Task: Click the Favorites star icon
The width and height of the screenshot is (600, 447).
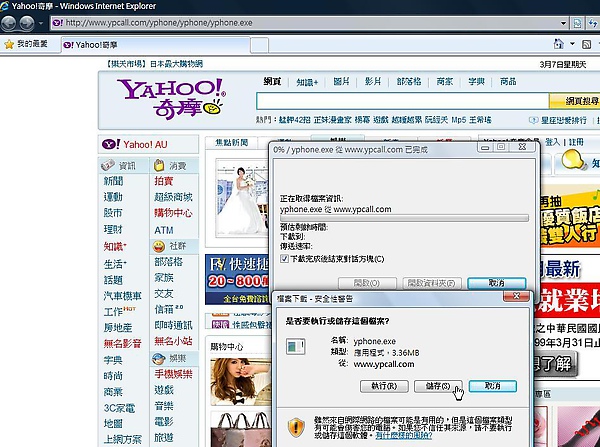Action: [x=9, y=44]
